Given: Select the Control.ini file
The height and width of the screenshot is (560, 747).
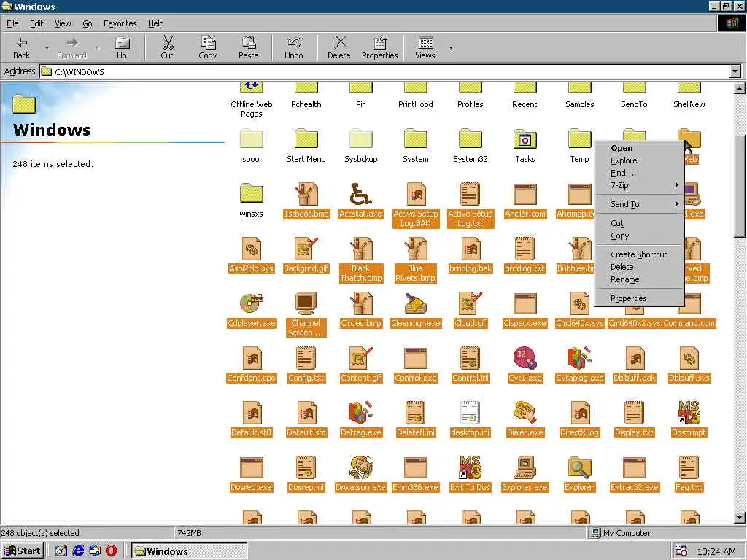Looking at the screenshot, I should (471, 358).
